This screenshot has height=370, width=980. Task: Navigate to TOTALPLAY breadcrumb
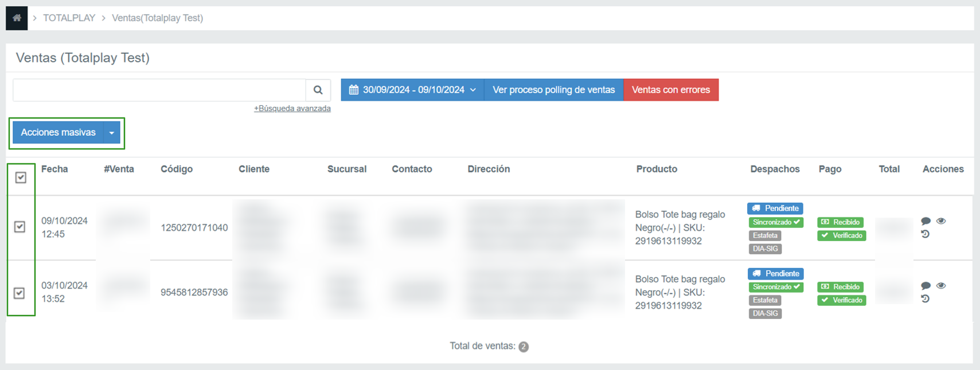click(69, 18)
